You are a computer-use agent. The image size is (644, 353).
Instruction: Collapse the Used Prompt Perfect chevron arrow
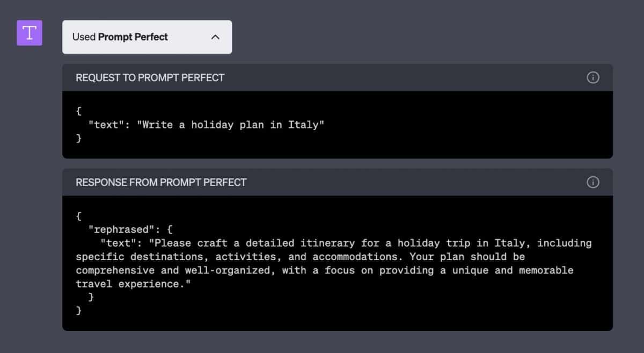(x=215, y=37)
